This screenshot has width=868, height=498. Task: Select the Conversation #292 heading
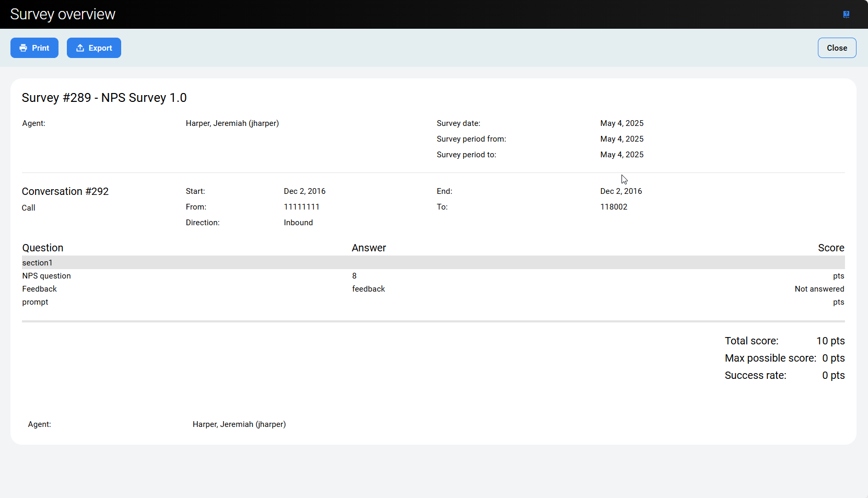(x=65, y=191)
